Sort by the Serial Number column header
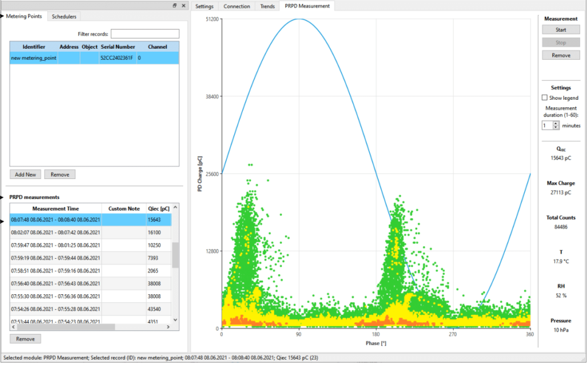The width and height of the screenshot is (588, 366). click(118, 47)
